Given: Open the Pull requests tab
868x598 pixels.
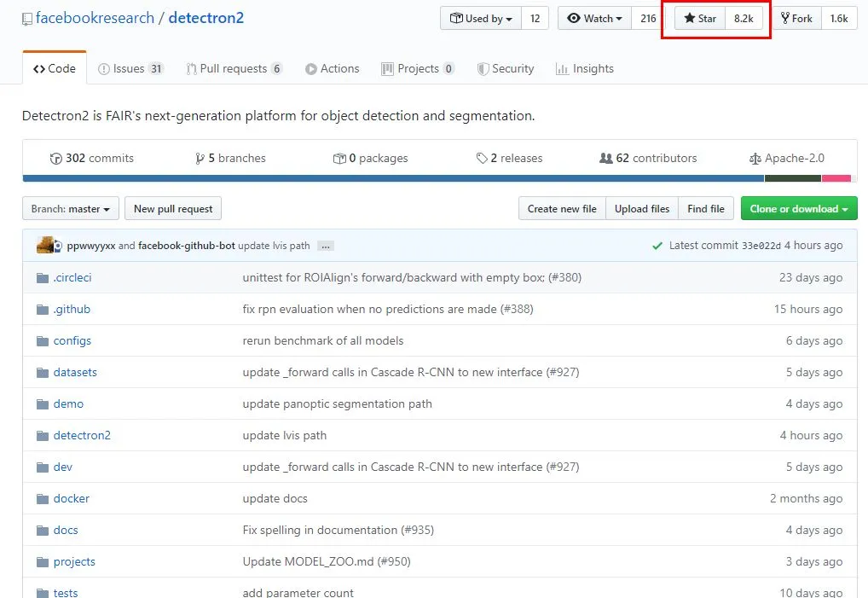Looking at the screenshot, I should 234,69.
